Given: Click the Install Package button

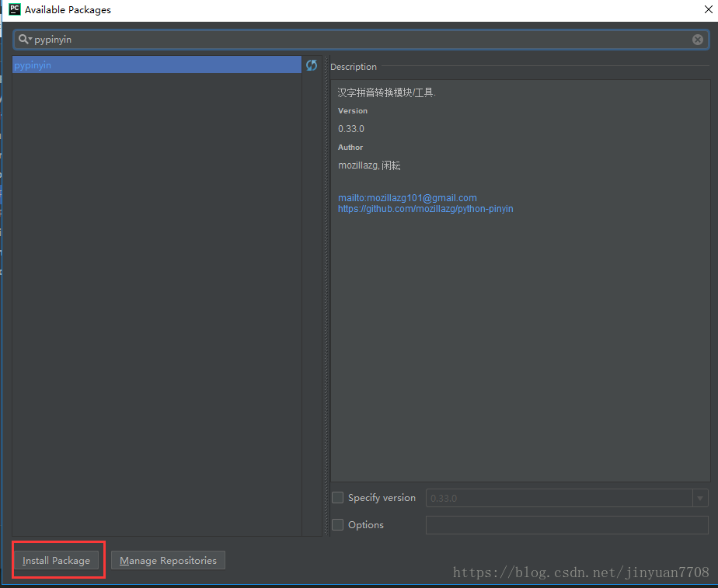Looking at the screenshot, I should 56,560.
